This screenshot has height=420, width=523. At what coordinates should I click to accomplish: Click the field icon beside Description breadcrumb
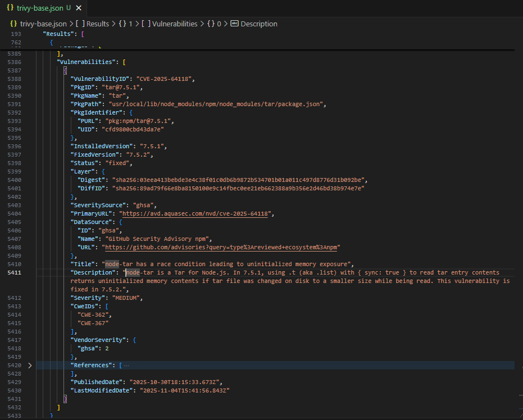tap(234, 24)
